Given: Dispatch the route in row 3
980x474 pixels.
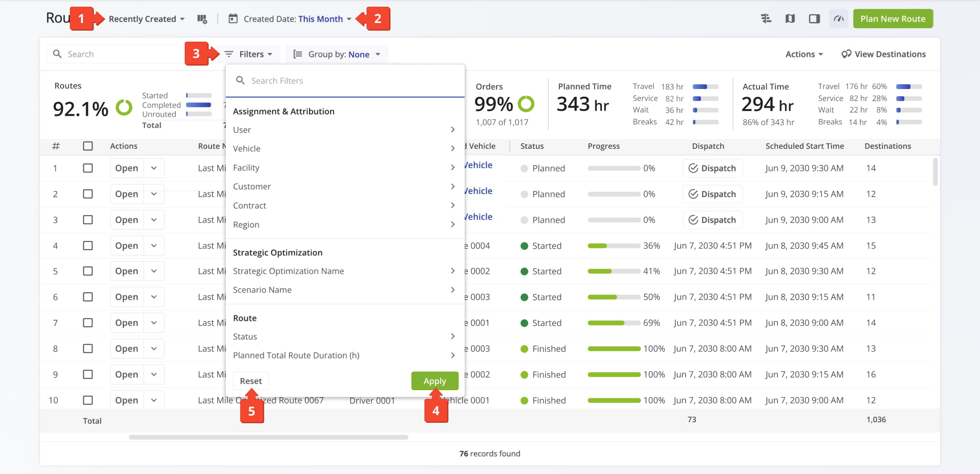Looking at the screenshot, I should (713, 220).
